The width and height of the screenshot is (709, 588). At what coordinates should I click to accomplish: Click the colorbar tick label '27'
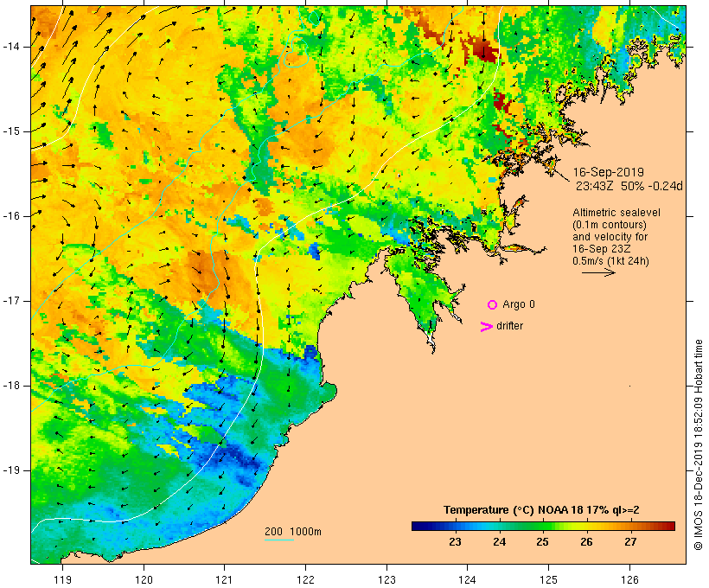(630, 542)
